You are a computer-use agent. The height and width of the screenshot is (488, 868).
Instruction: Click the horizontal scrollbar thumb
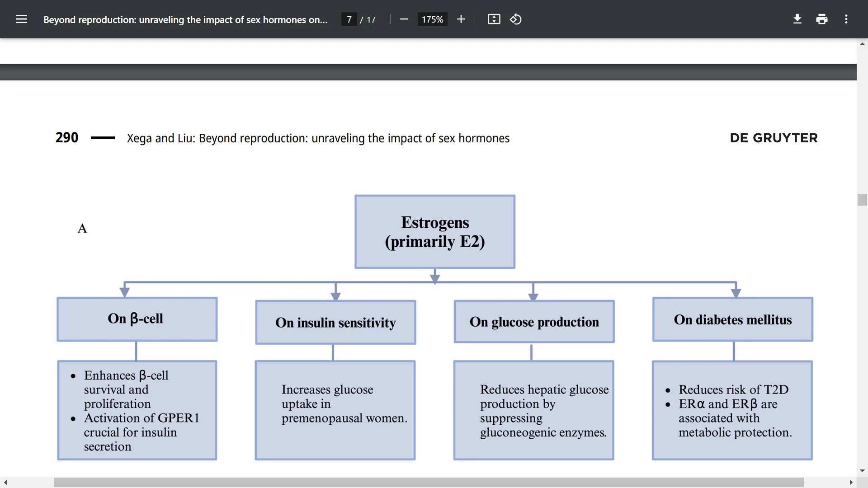[x=429, y=483]
